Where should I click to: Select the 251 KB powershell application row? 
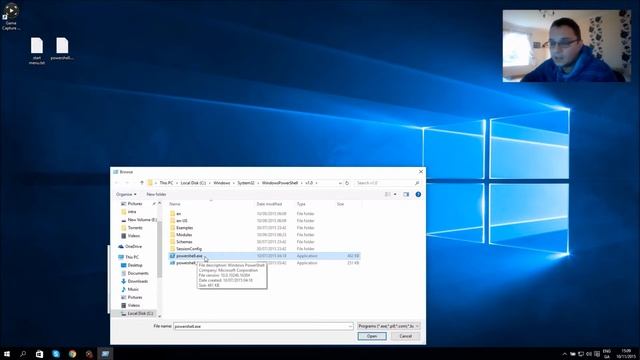pyautogui.click(x=264, y=263)
